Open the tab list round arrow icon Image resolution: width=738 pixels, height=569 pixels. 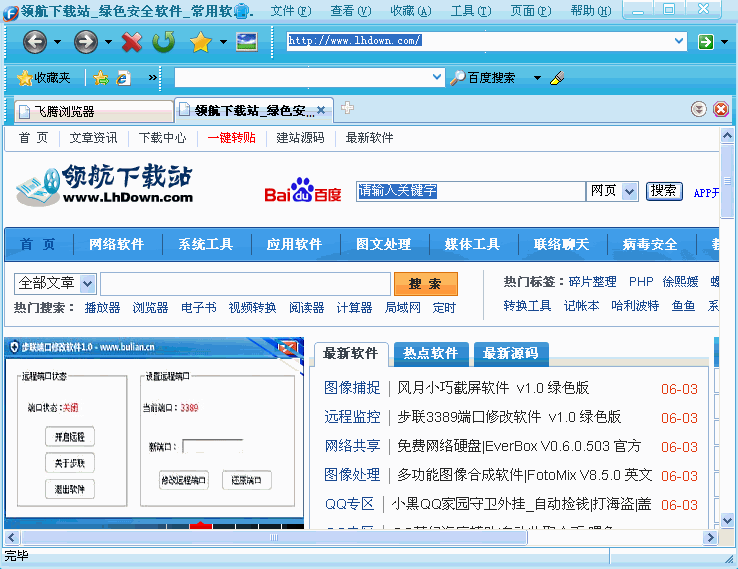(699, 109)
